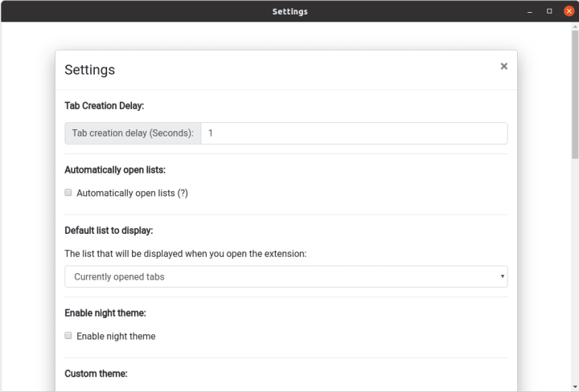
Task: Check the Enable night theme checkbox
Action: (68, 336)
